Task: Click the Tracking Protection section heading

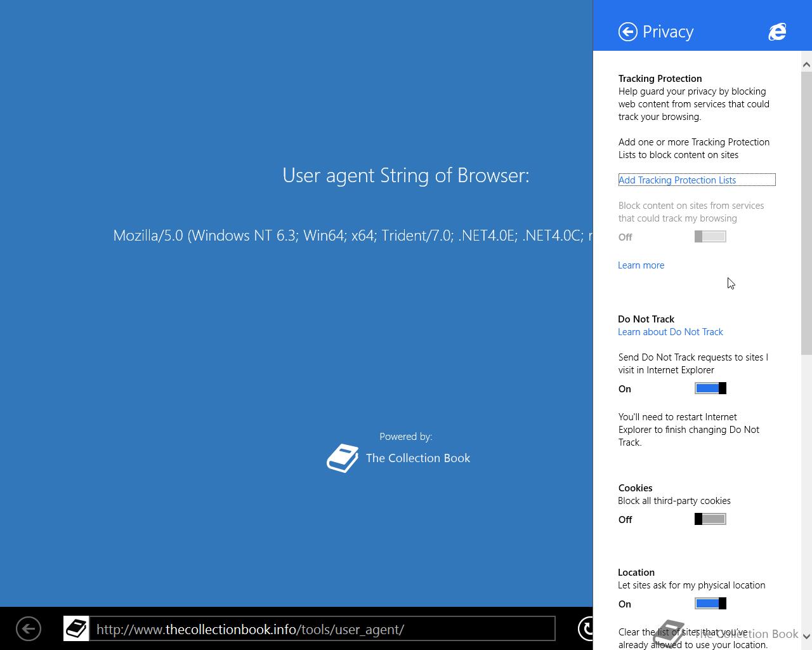Action: pos(660,79)
